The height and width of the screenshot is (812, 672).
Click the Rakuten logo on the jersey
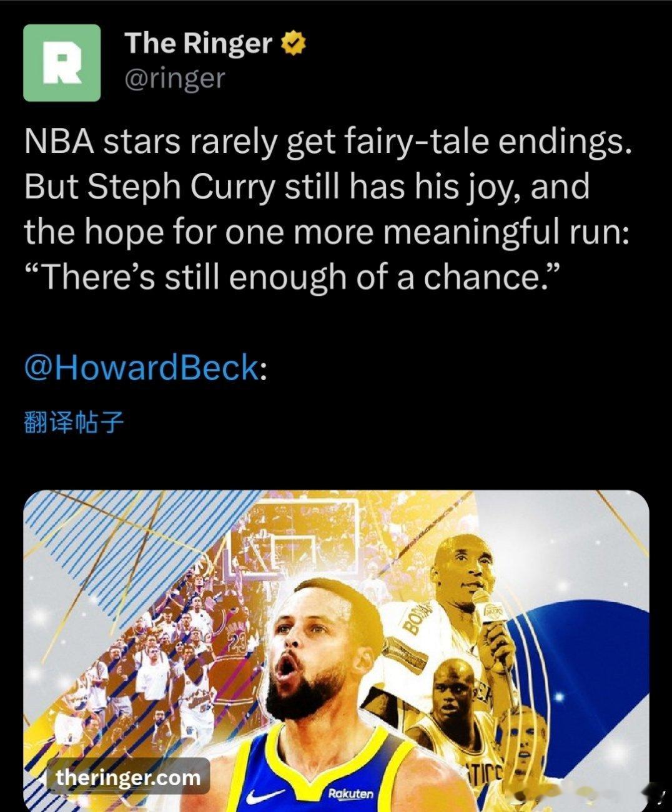351,794
